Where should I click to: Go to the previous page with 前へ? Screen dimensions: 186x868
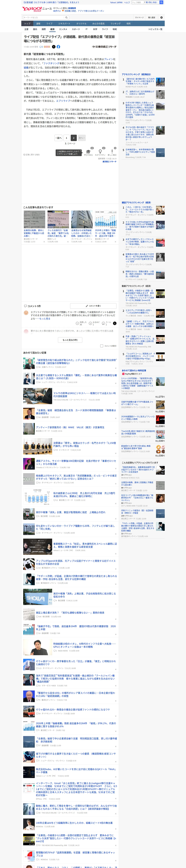tap(59, 138)
